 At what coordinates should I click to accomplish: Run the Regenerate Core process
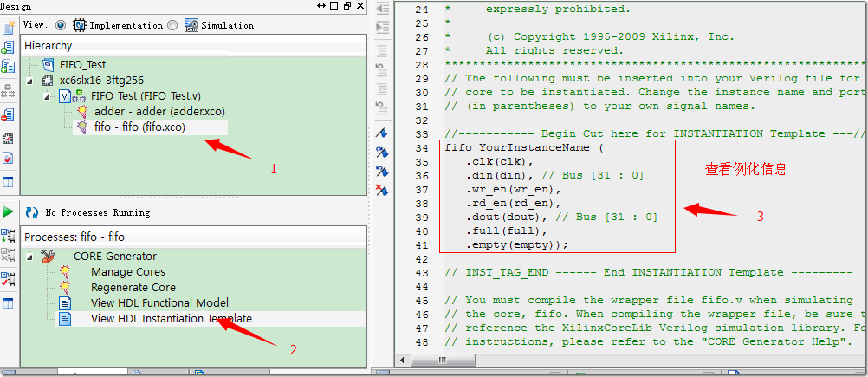[x=133, y=288]
